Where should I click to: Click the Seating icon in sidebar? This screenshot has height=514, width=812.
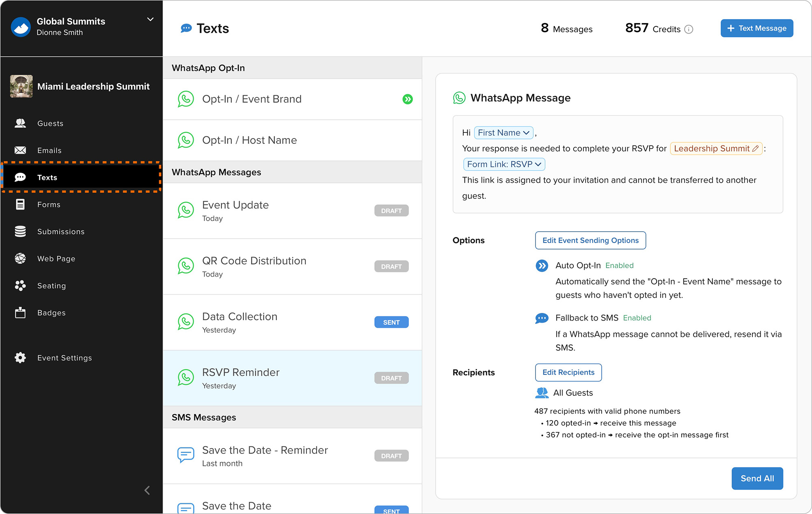tap(20, 286)
